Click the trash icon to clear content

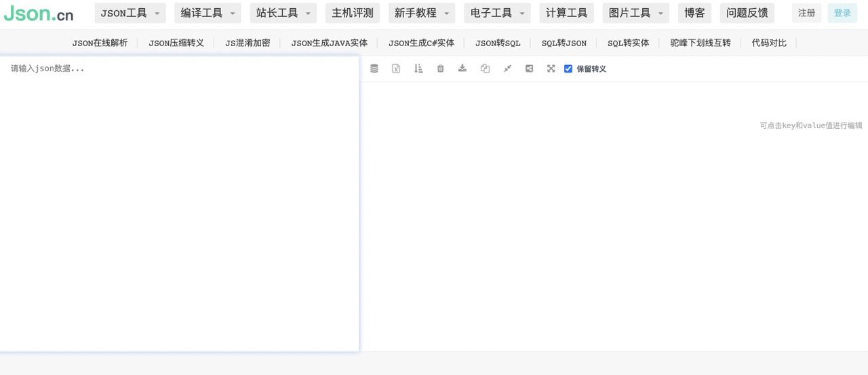[x=440, y=68]
